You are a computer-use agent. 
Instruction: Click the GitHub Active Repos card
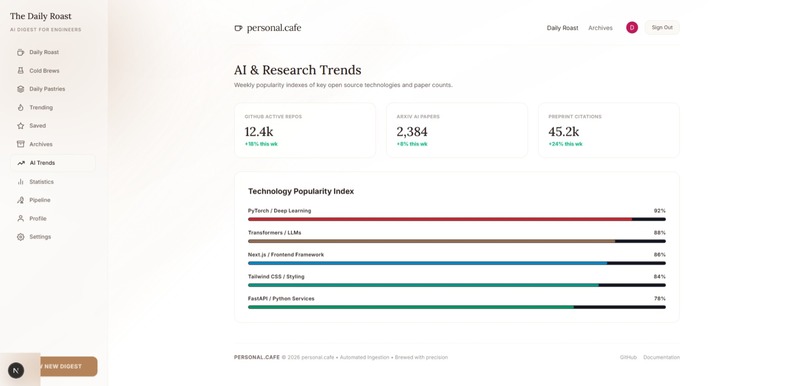coord(305,130)
